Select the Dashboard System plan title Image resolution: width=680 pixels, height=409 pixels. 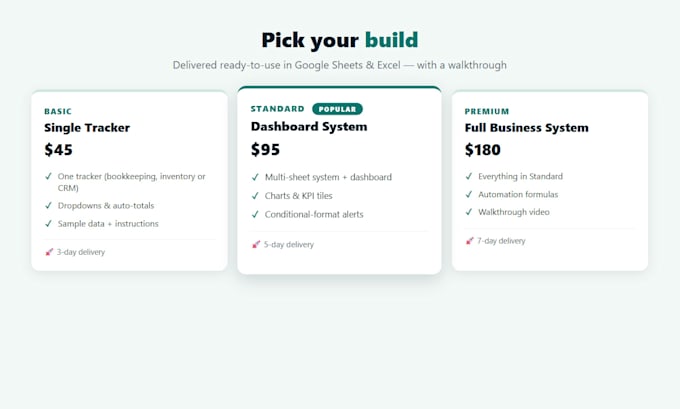309,127
